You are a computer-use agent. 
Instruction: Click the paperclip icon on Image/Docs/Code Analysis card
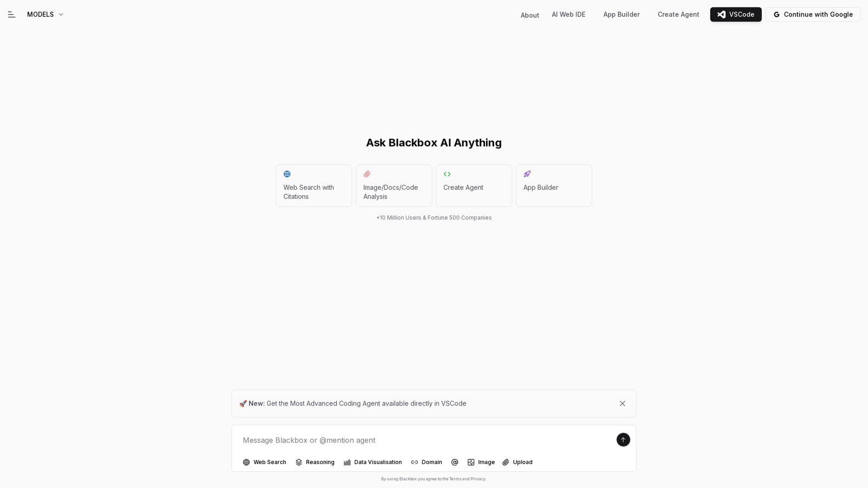pos(367,174)
